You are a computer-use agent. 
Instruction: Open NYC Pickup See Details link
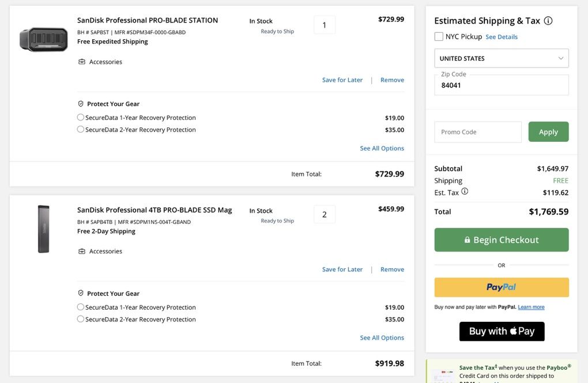[502, 37]
